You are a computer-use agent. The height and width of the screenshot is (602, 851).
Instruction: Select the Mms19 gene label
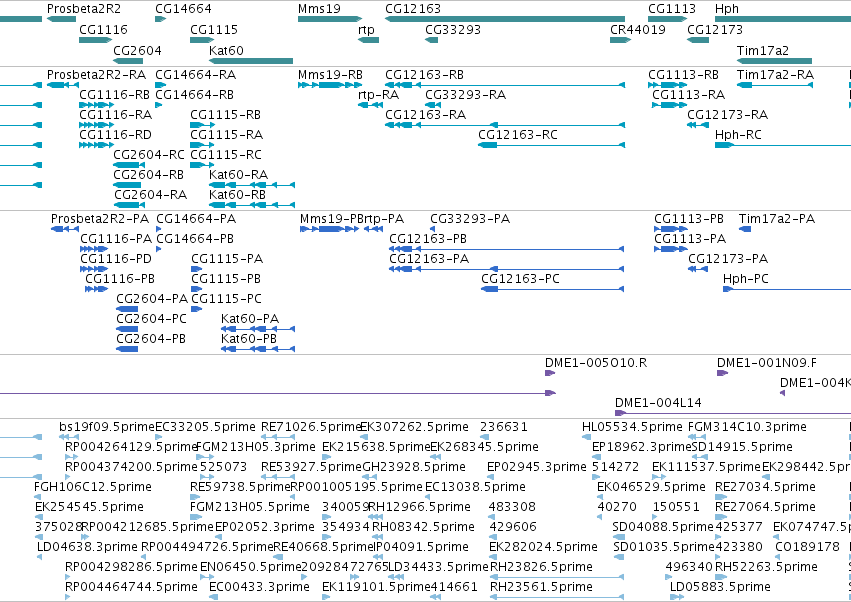pos(319,9)
